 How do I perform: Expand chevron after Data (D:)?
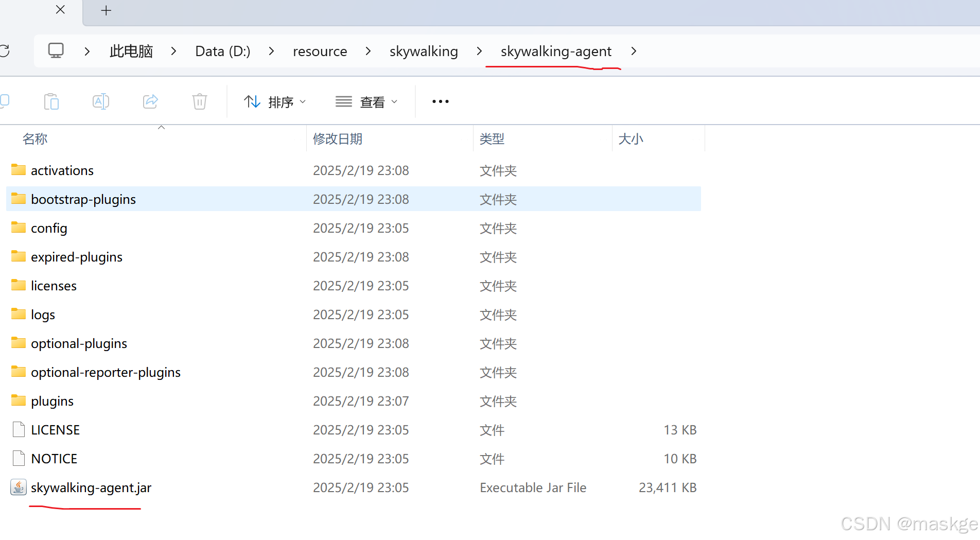[x=271, y=51]
